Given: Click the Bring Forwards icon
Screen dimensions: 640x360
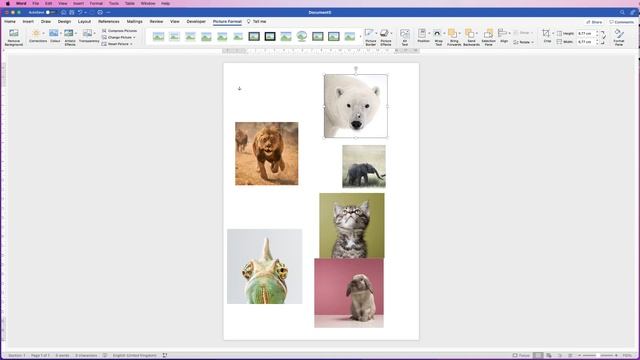Looking at the screenshot, I should tap(452, 33).
